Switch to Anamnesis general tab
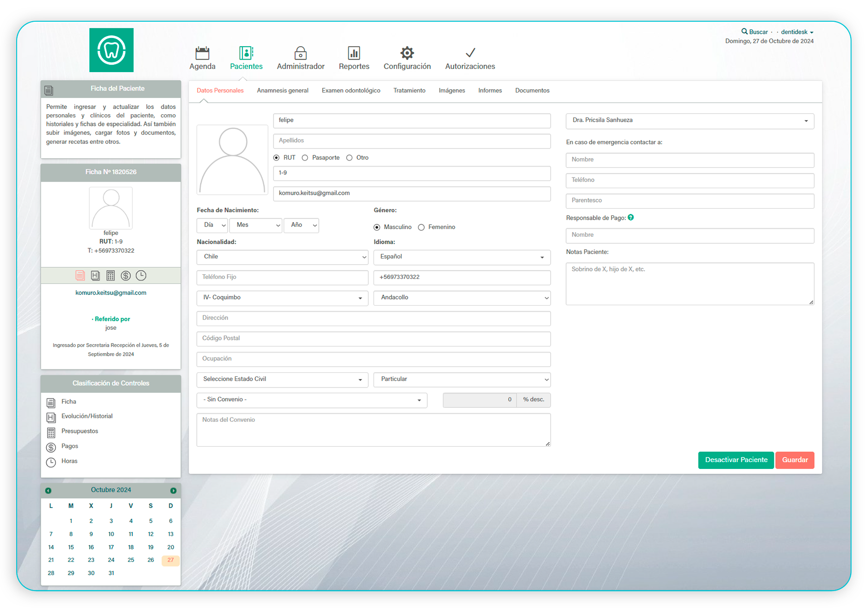Screen dimensions: 865x616 click(282, 91)
